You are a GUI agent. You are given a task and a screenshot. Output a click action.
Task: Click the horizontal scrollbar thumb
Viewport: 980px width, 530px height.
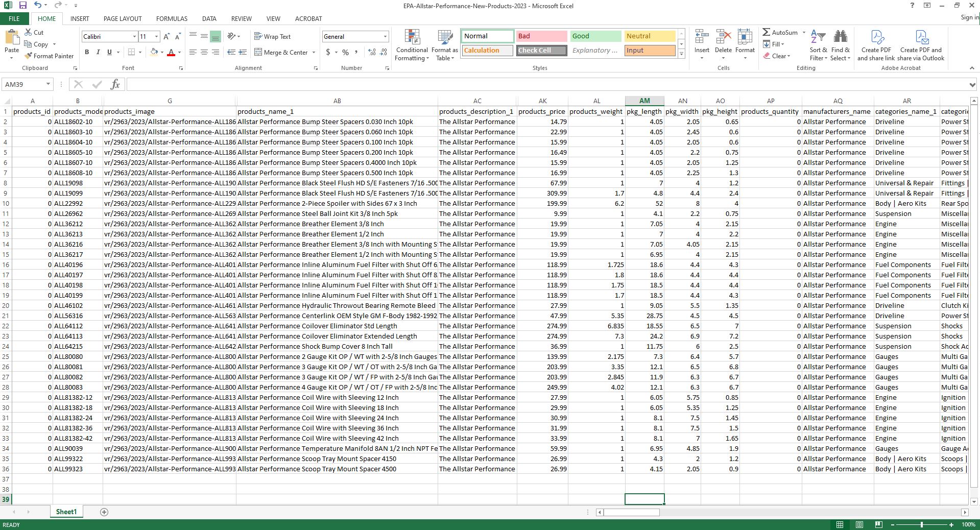pyautogui.click(x=632, y=512)
